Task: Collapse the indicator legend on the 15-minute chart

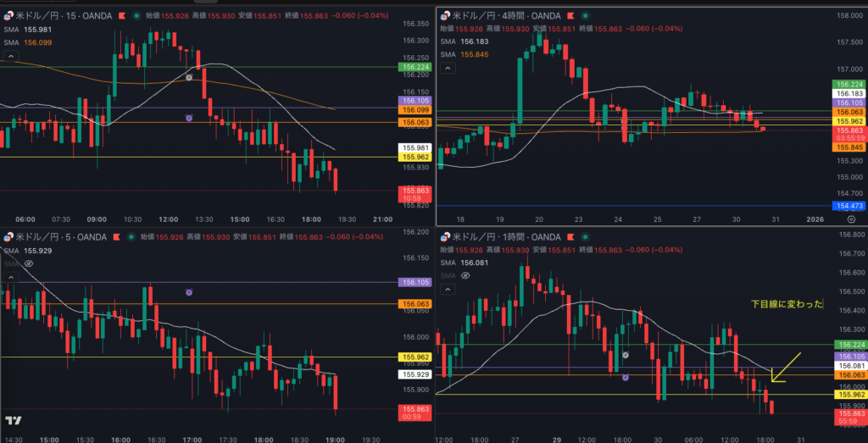Action: coord(11,56)
